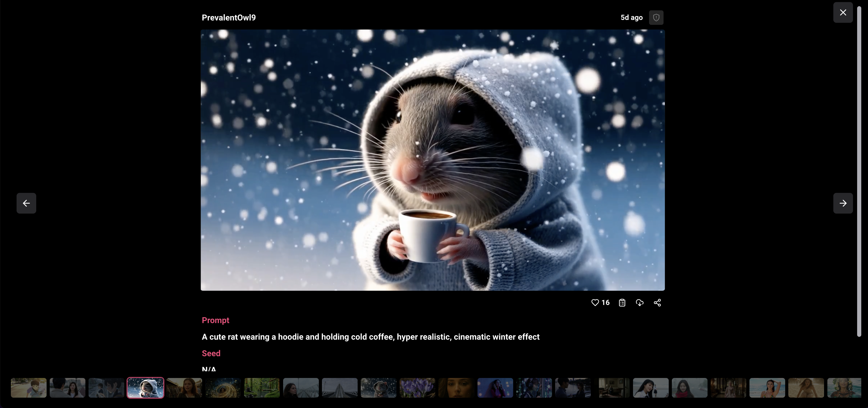Select the prompt text about the cute rat
Image resolution: width=868 pixels, height=408 pixels.
point(371,337)
